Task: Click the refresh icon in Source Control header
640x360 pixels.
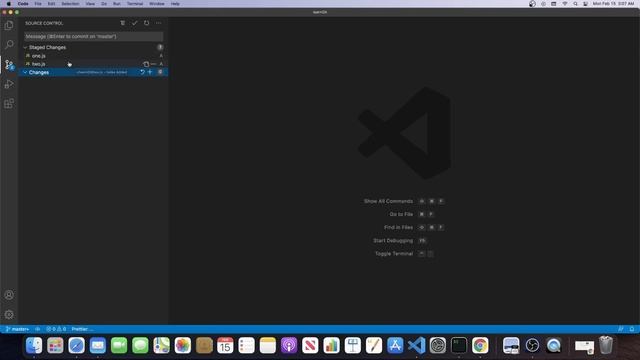Action: pos(147,23)
